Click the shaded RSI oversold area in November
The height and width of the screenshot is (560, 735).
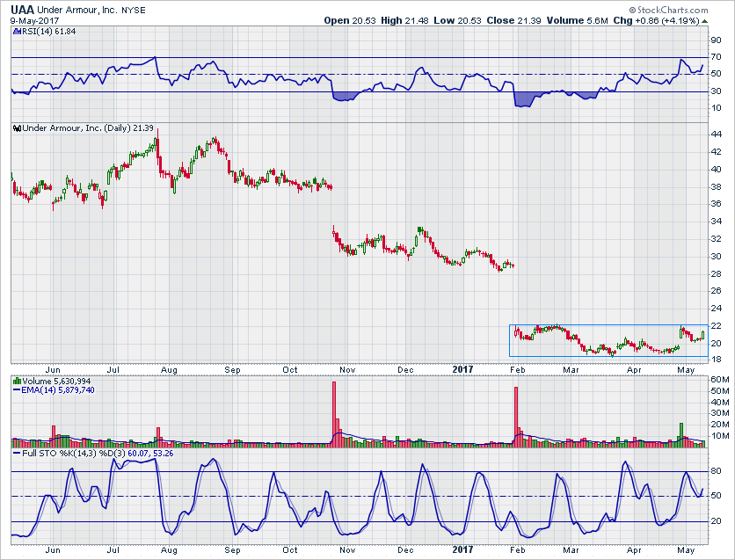[x=342, y=96]
